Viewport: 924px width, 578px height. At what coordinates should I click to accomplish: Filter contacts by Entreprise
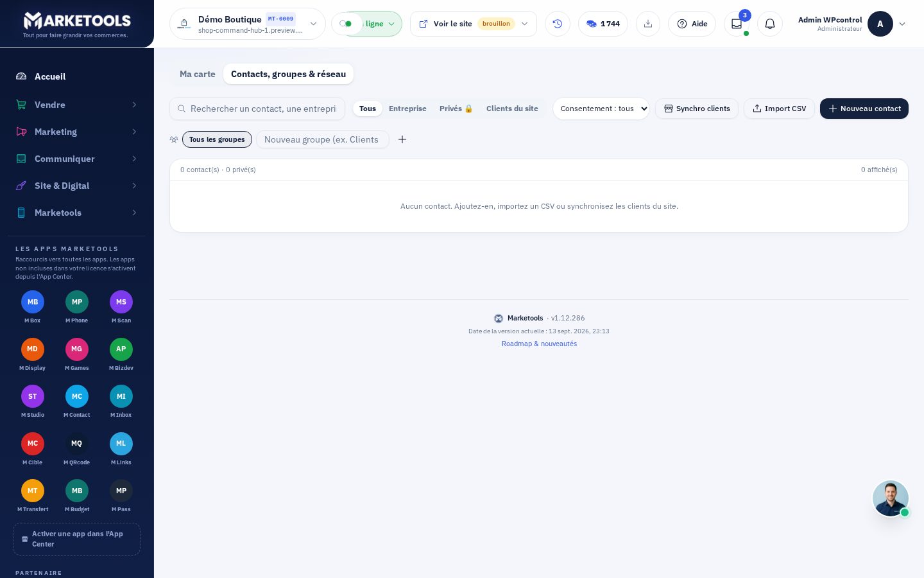click(407, 109)
